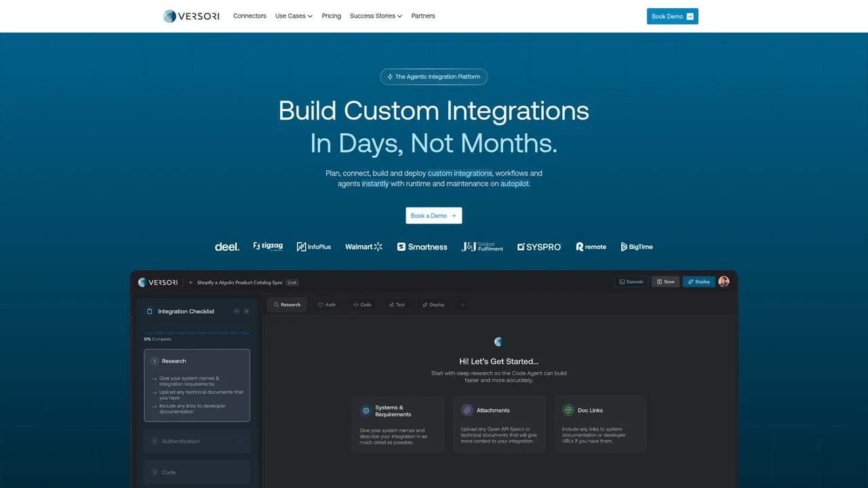This screenshot has width=868, height=488.
Task: Expand the Use Cases dropdown menu
Action: [294, 16]
